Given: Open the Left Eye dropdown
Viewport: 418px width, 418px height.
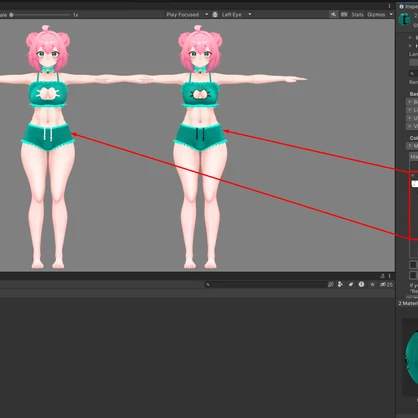Looking at the screenshot, I should (x=237, y=15).
